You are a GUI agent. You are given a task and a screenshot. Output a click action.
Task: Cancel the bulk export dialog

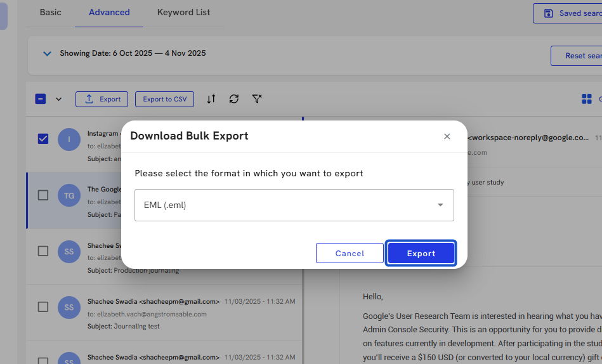tap(350, 253)
